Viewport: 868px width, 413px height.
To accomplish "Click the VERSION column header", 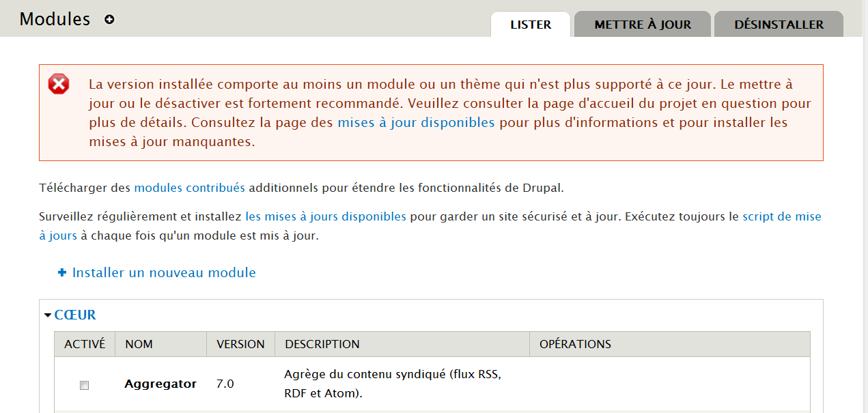I will pyautogui.click(x=240, y=344).
